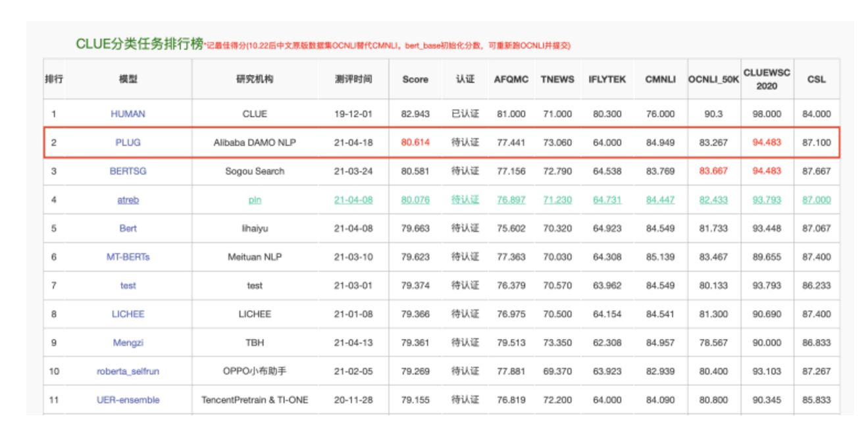Click the CLUEWSC 2020 column header

[x=767, y=79]
